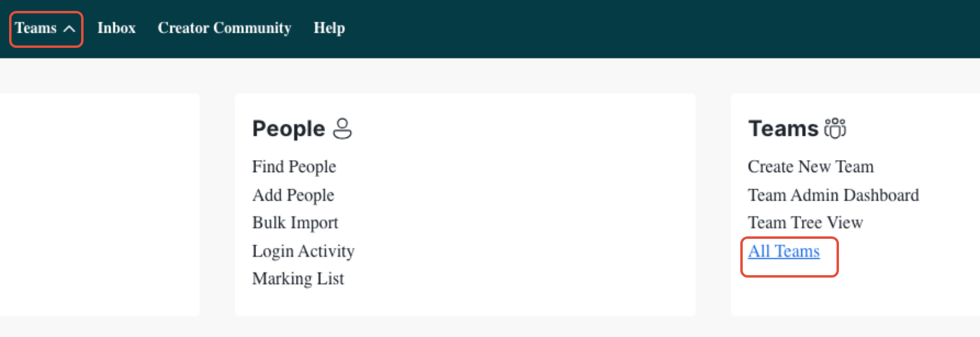Click the group icon beside Teams heading

pos(835,128)
